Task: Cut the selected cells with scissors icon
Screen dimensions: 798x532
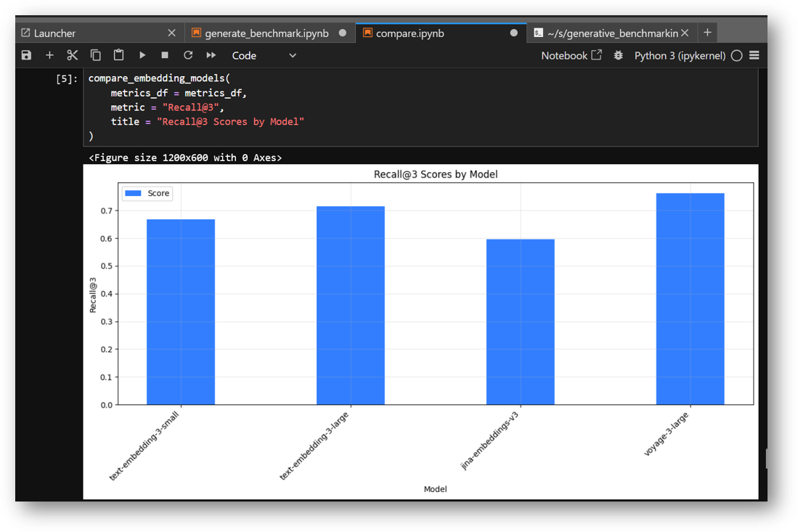Action: pyautogui.click(x=72, y=55)
